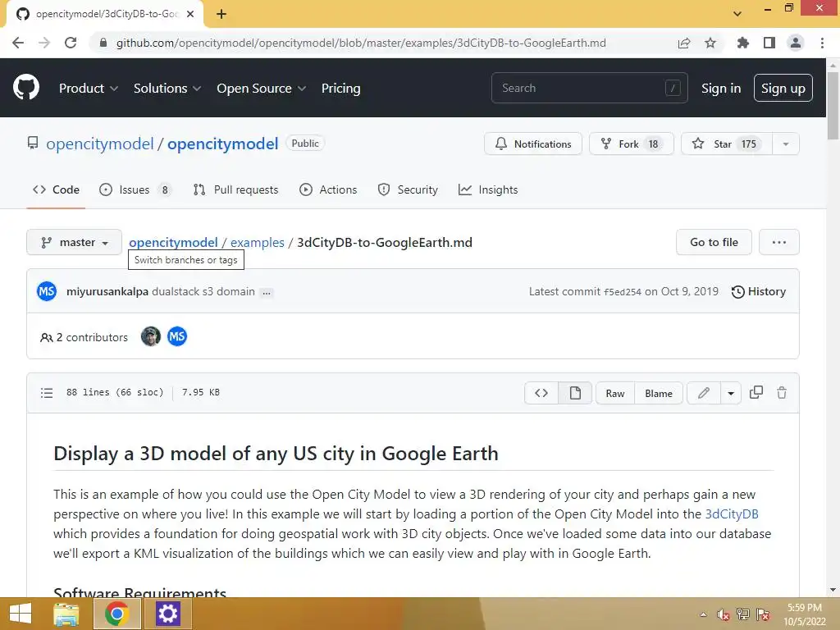This screenshot has height=630, width=840.
Task: Click the page vertical scrollbar thumb
Action: (x=833, y=105)
